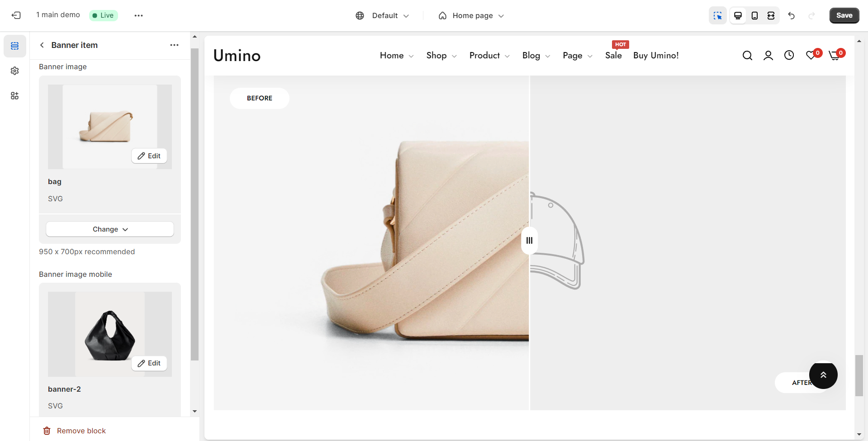Open the Sections sidebar icon

coord(15,46)
